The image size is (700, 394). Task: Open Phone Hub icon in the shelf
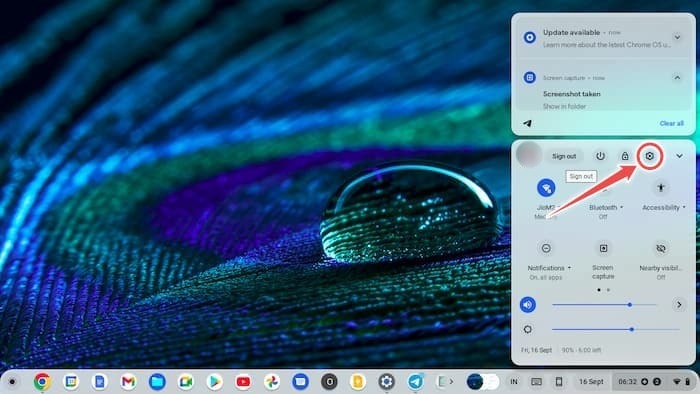tap(558, 382)
